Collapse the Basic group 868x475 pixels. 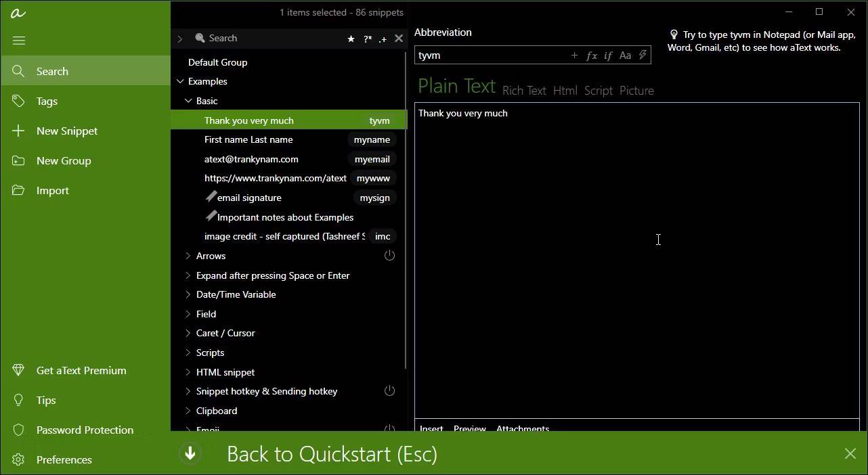188,101
